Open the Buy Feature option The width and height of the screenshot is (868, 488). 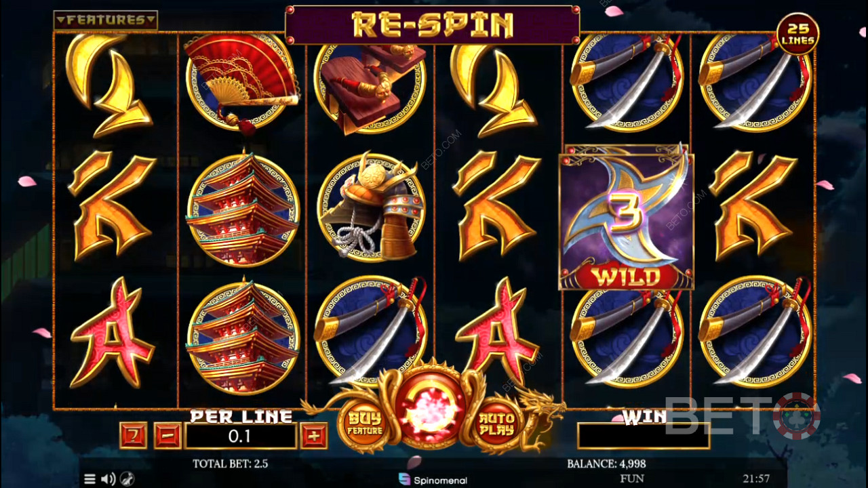pos(365,424)
